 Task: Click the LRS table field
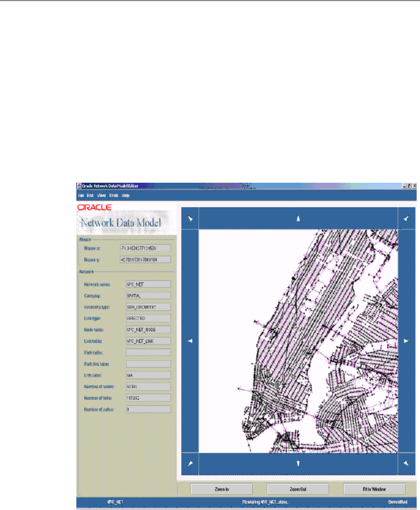click(148, 375)
